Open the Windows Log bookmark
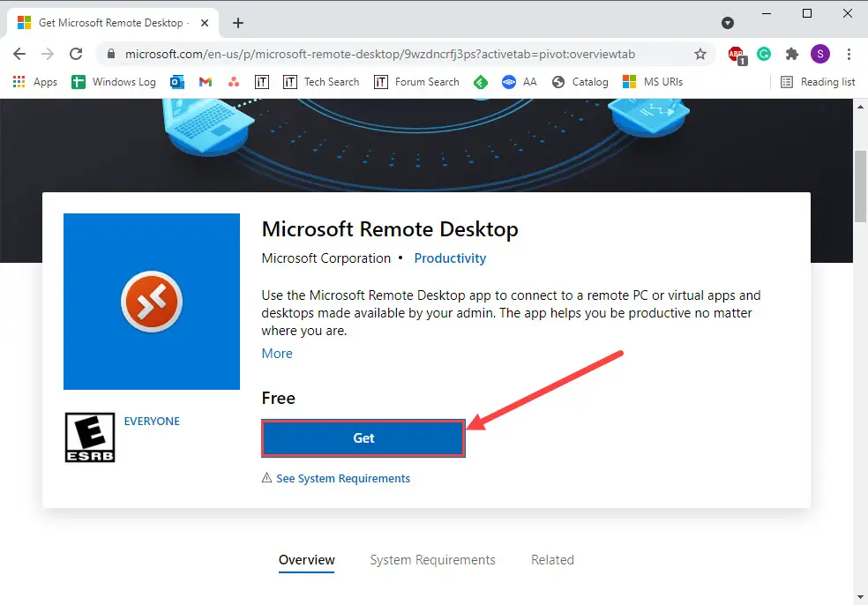Image resolution: width=868 pixels, height=605 pixels. click(114, 82)
